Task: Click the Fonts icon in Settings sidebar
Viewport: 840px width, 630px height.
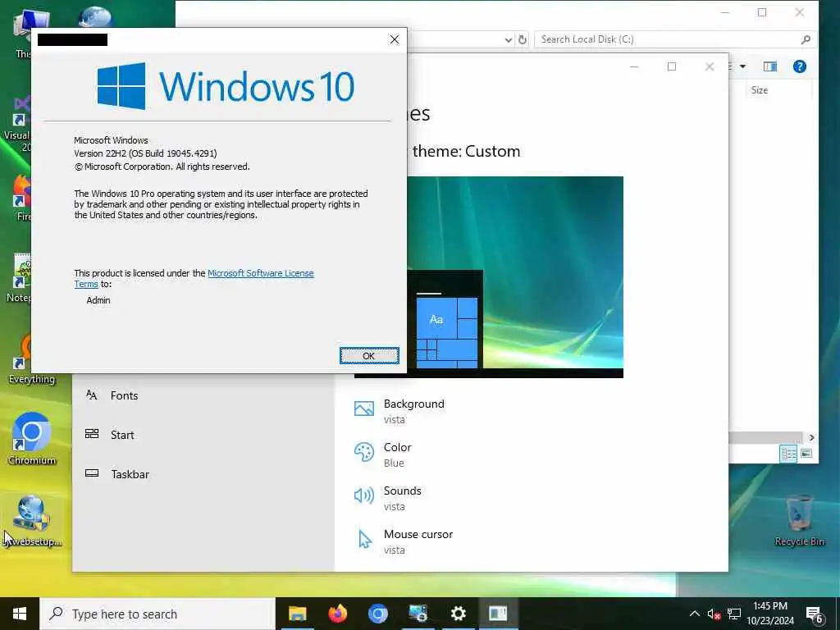Action: (92, 395)
